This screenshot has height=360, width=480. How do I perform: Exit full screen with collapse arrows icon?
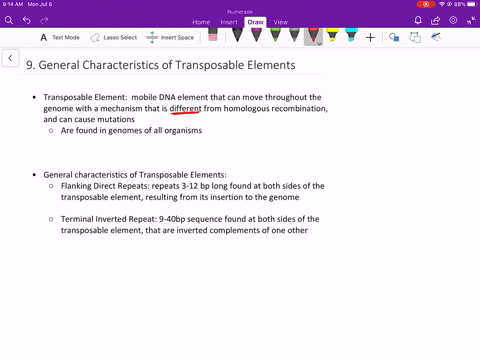(x=471, y=20)
